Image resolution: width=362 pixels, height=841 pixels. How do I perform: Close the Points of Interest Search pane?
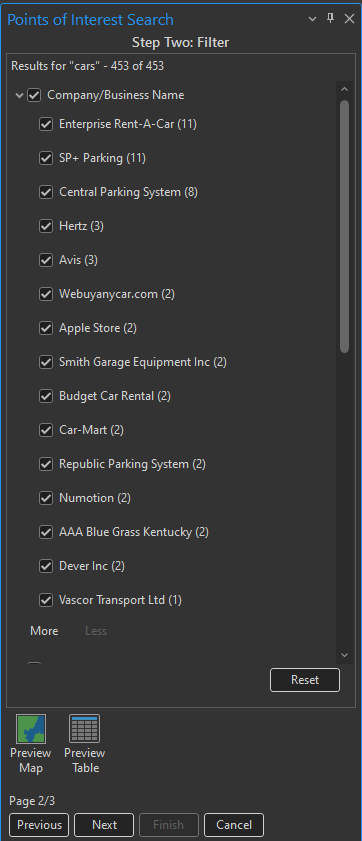(349, 19)
